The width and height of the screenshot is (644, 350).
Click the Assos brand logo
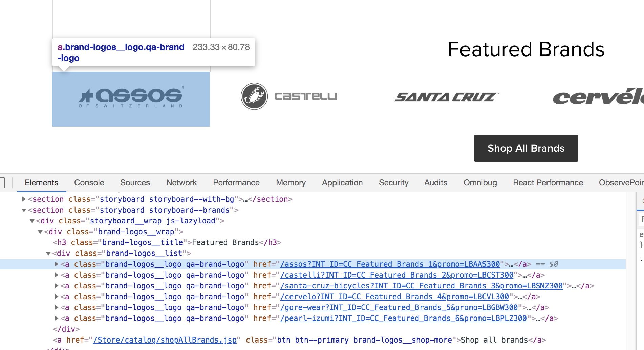click(x=131, y=98)
